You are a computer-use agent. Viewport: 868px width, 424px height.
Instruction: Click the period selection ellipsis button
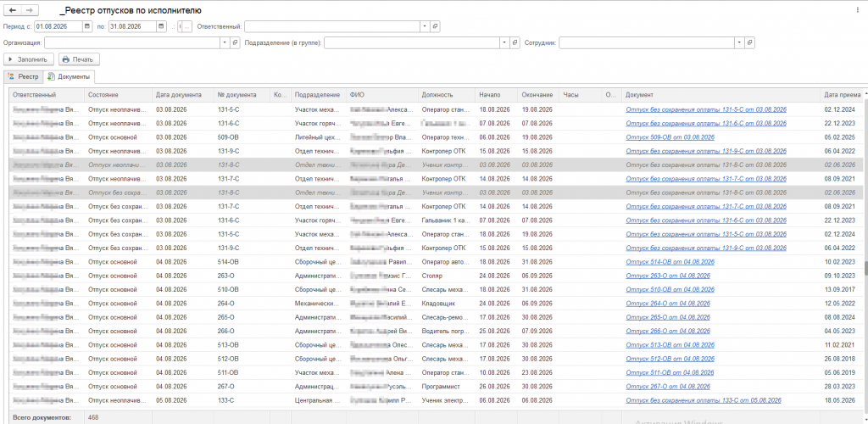[x=187, y=26]
